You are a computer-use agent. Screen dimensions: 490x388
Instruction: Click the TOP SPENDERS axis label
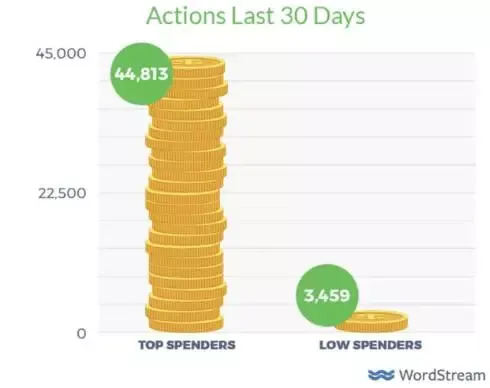point(187,345)
